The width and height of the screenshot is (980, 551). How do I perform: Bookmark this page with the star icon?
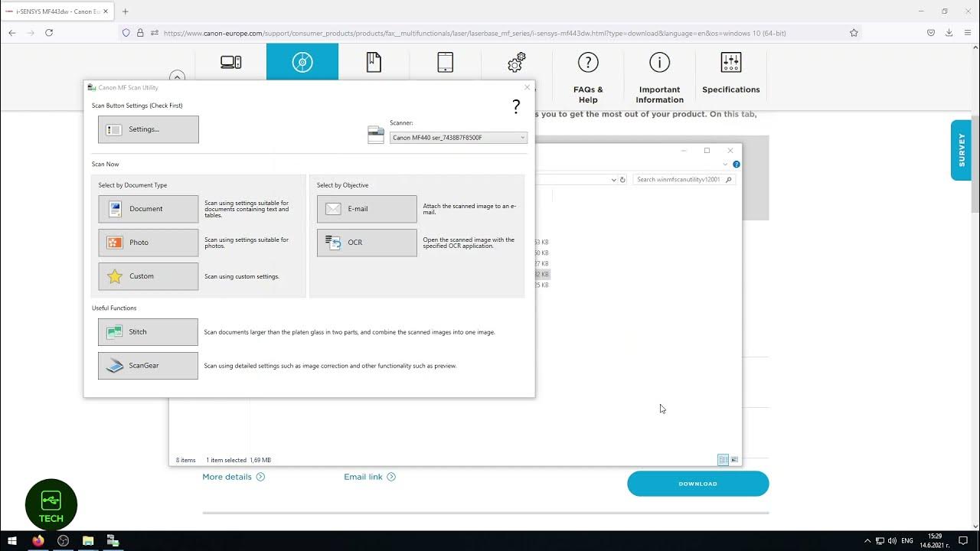pyautogui.click(x=854, y=33)
